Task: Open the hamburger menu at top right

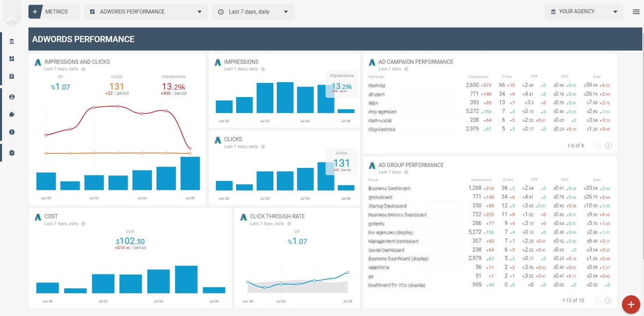Action: click(636, 12)
